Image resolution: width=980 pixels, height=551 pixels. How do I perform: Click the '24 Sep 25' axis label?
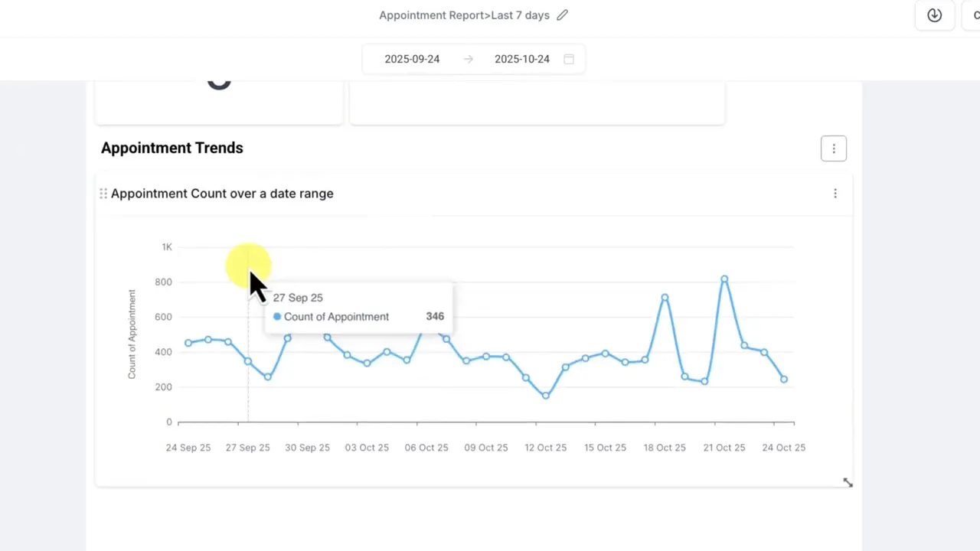coord(188,448)
